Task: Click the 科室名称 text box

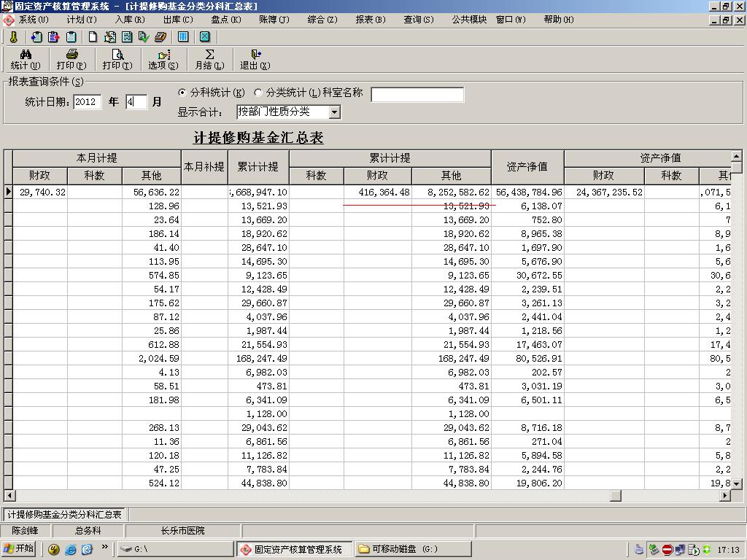Action: click(x=417, y=94)
